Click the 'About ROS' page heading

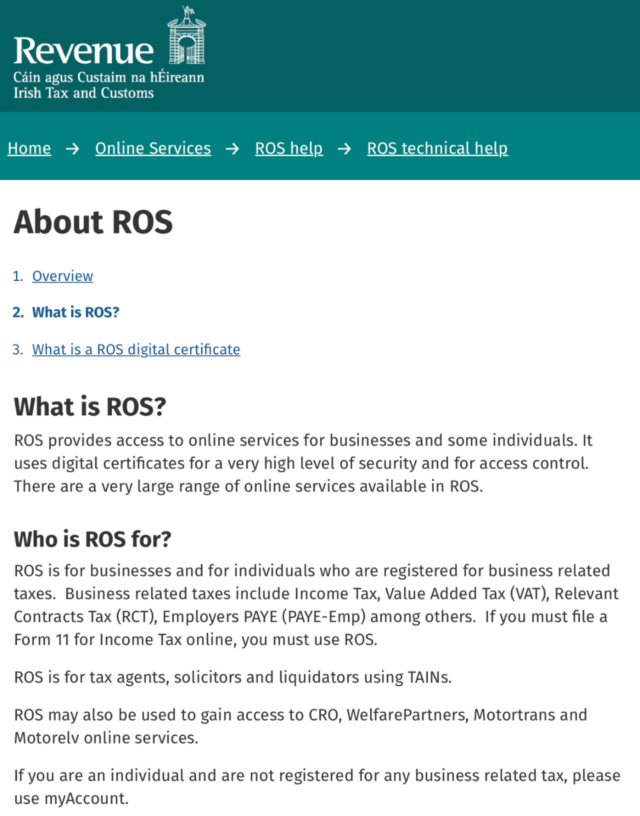point(93,222)
